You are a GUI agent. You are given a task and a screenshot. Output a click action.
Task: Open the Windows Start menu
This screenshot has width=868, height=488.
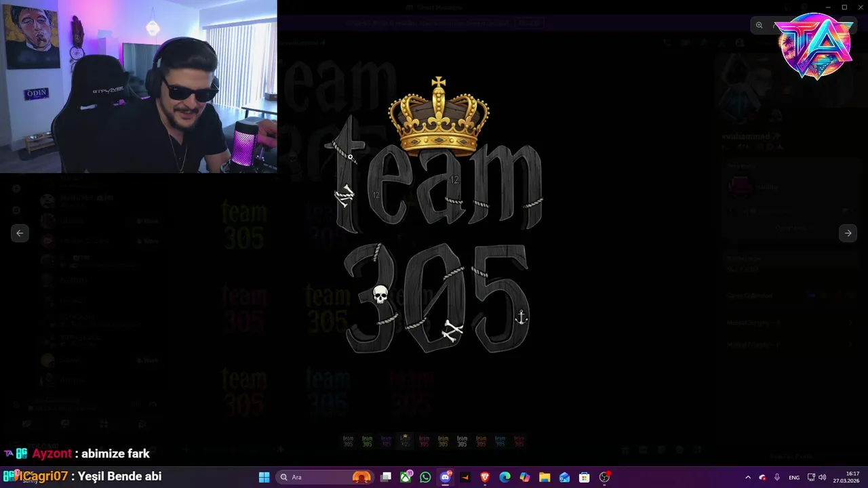264,477
